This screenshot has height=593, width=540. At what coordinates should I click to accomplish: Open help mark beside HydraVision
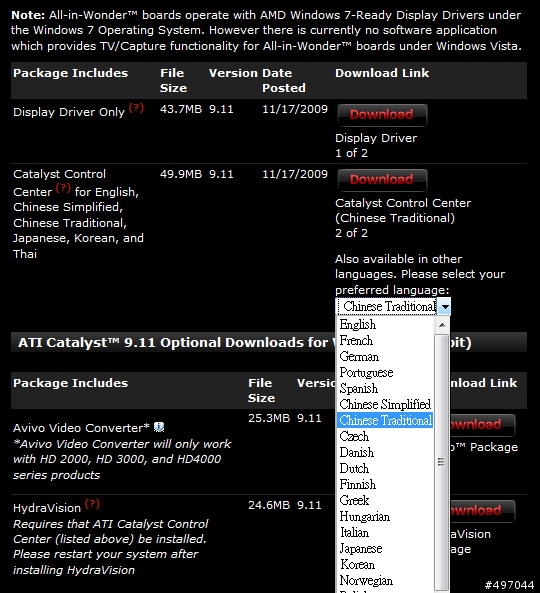pyautogui.click(x=92, y=504)
